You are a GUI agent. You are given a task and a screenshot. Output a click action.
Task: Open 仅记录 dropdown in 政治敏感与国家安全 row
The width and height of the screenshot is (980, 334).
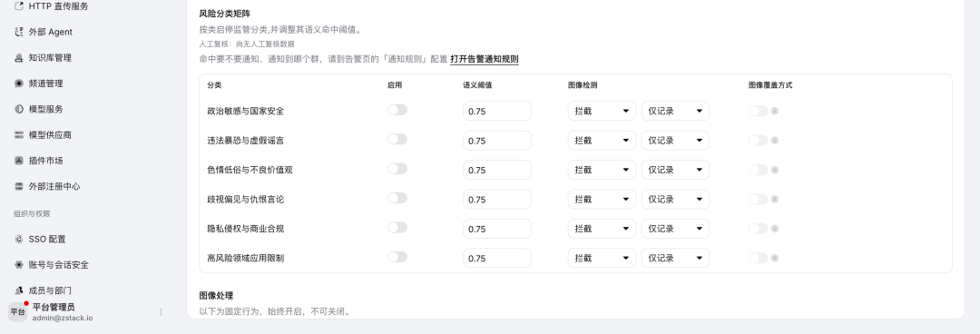(676, 111)
